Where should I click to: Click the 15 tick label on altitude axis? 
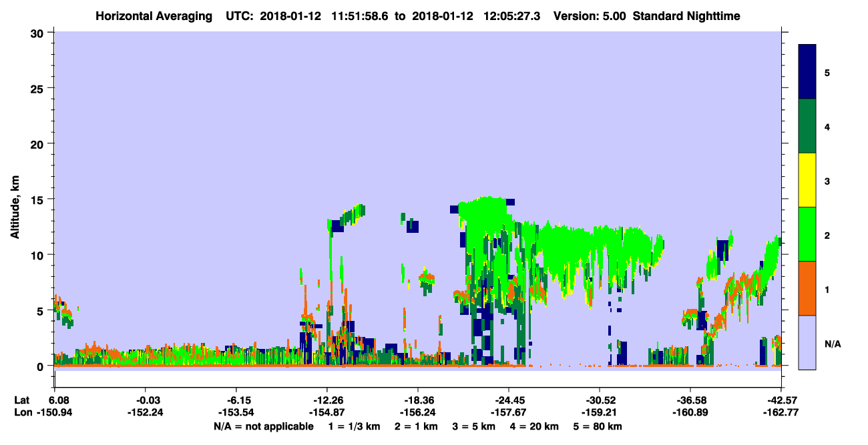(38, 199)
